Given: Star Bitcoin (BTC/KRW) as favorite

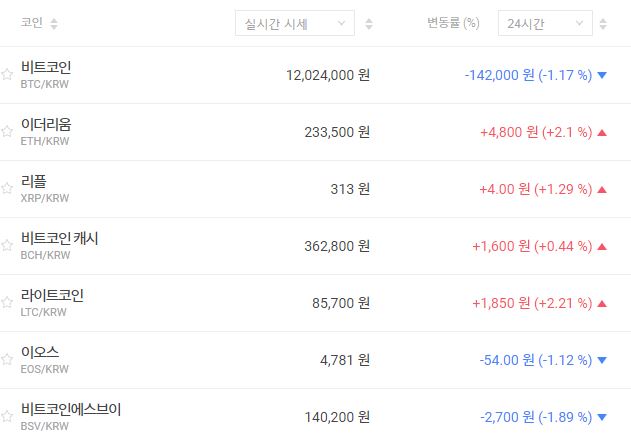Looking at the screenshot, I should 7,75.
